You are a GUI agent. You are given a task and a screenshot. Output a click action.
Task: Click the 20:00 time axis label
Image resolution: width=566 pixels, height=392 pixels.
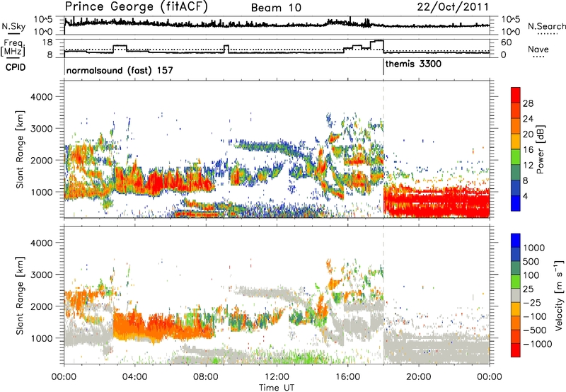[x=419, y=377]
